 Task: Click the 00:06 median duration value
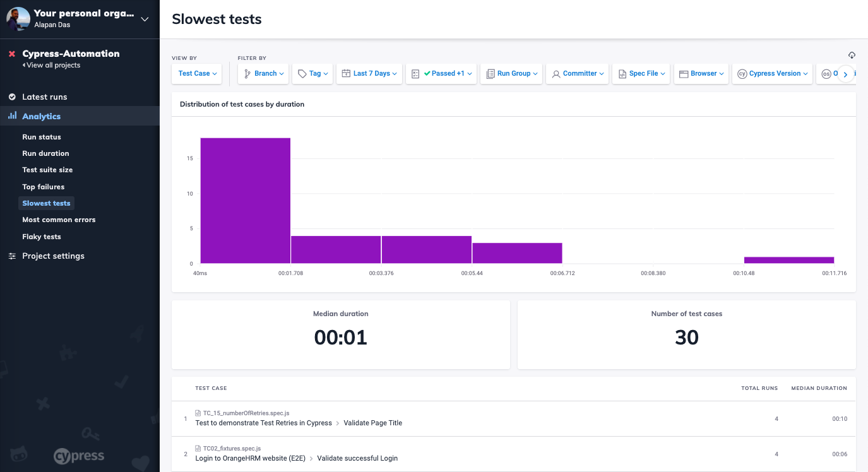(840, 454)
